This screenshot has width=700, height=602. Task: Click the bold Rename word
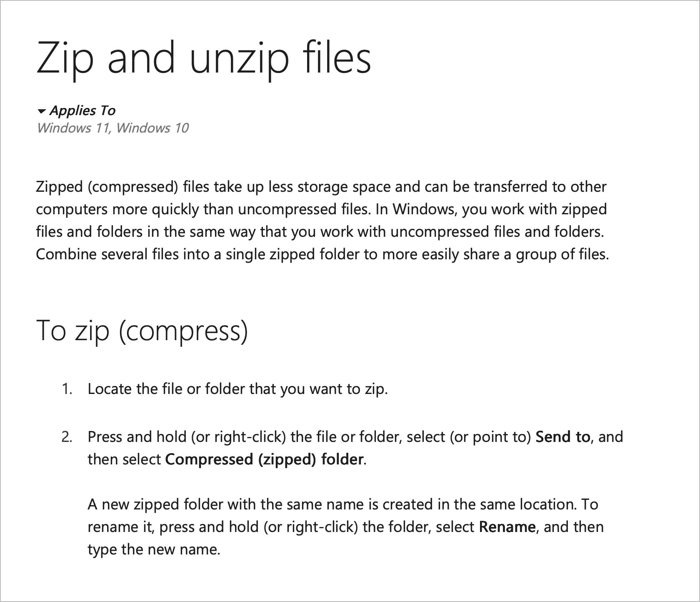click(507, 527)
